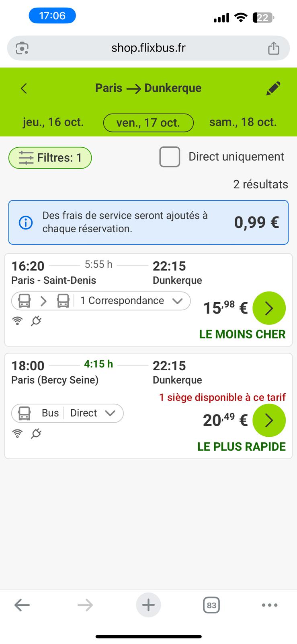Image resolution: width=297 pixels, height=644 pixels.
Task: Choose the 15,98 € trip arrow button
Action: [x=269, y=308]
